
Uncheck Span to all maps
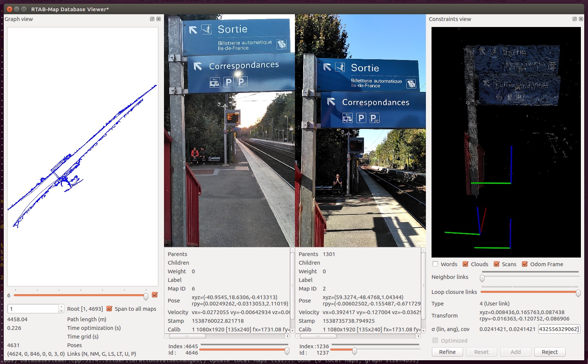pos(110,309)
